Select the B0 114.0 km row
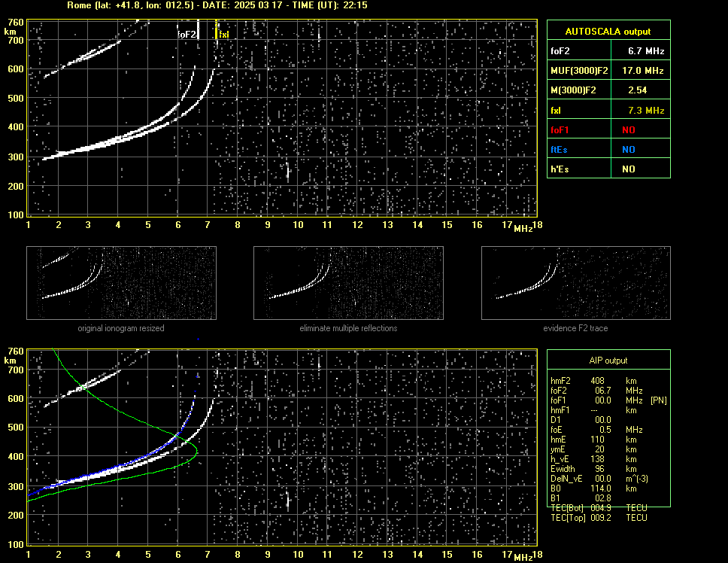 (593, 488)
